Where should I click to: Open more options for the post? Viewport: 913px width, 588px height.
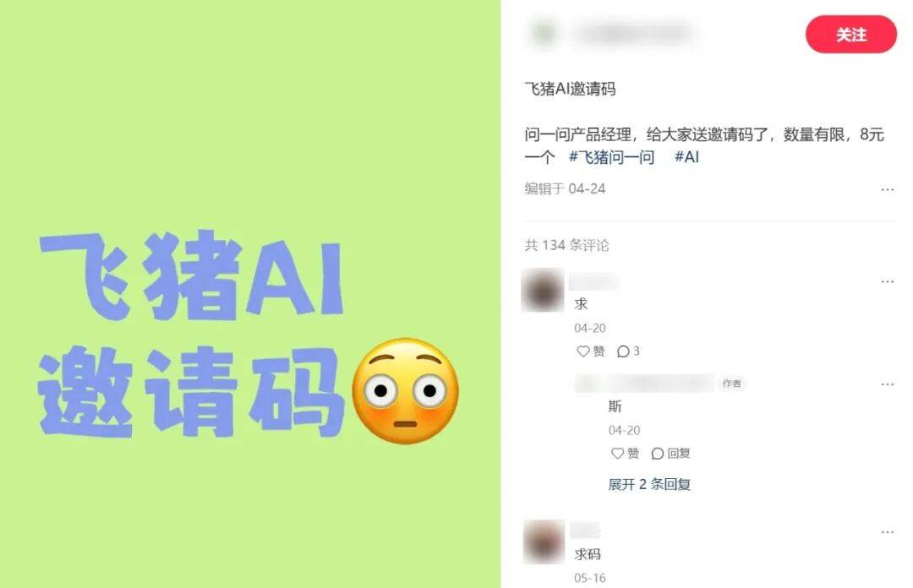(x=887, y=189)
